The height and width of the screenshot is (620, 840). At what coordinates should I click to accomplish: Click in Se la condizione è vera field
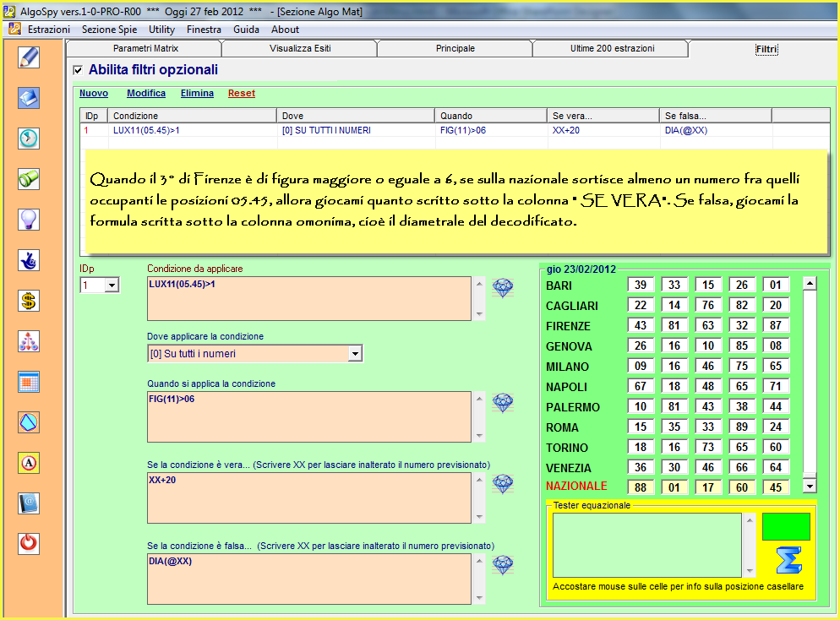coord(309,498)
